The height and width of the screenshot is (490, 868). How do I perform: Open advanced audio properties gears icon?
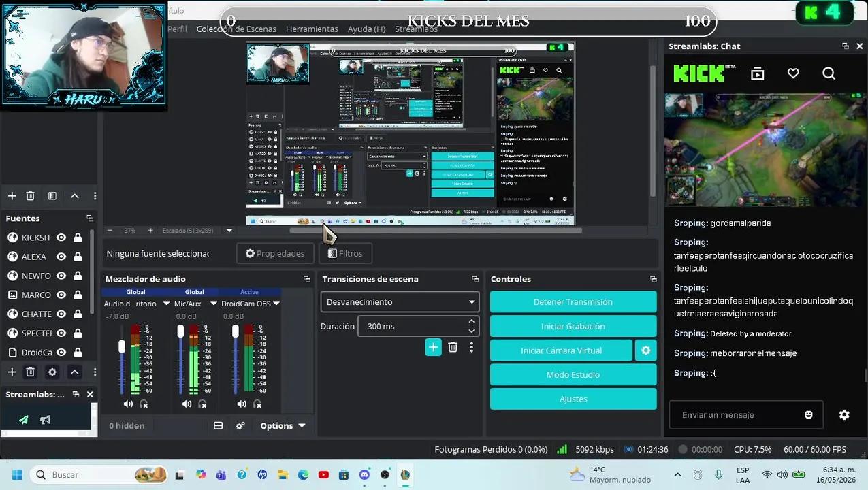[240, 425]
